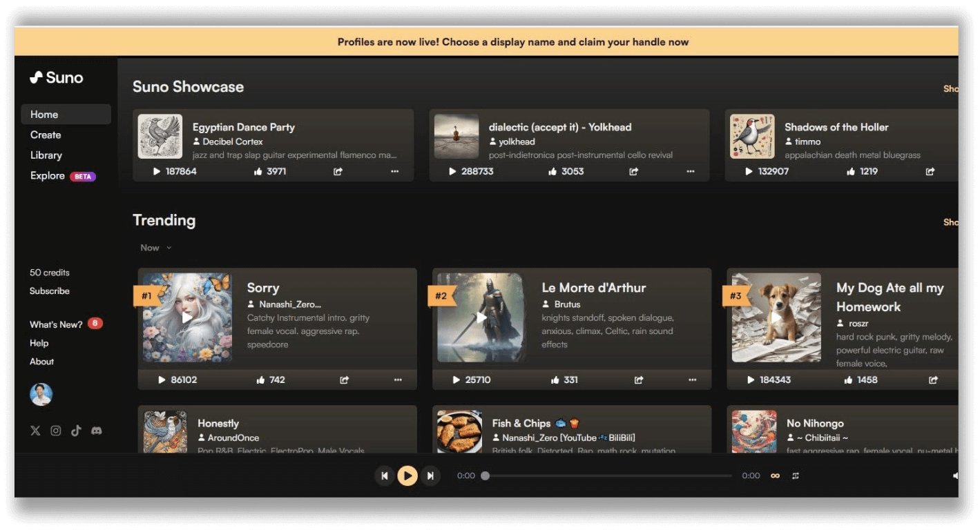Share My Dog Ate all my Homework
Image resolution: width=980 pixels, height=530 pixels.
pyautogui.click(x=933, y=380)
